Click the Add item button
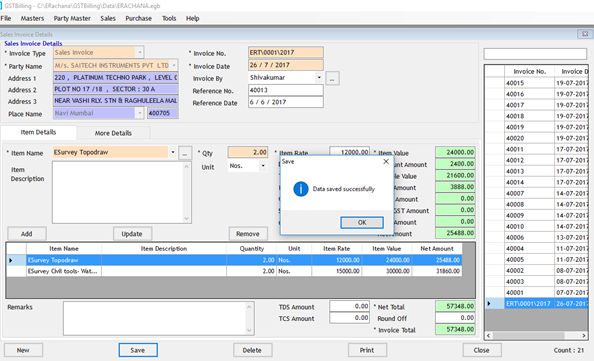The width and height of the screenshot is (594, 361). (27, 234)
